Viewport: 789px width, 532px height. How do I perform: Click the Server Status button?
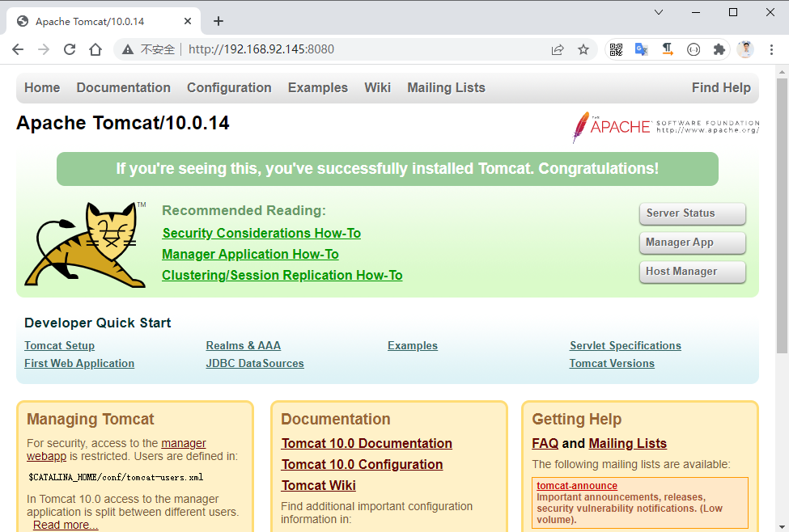(x=693, y=213)
